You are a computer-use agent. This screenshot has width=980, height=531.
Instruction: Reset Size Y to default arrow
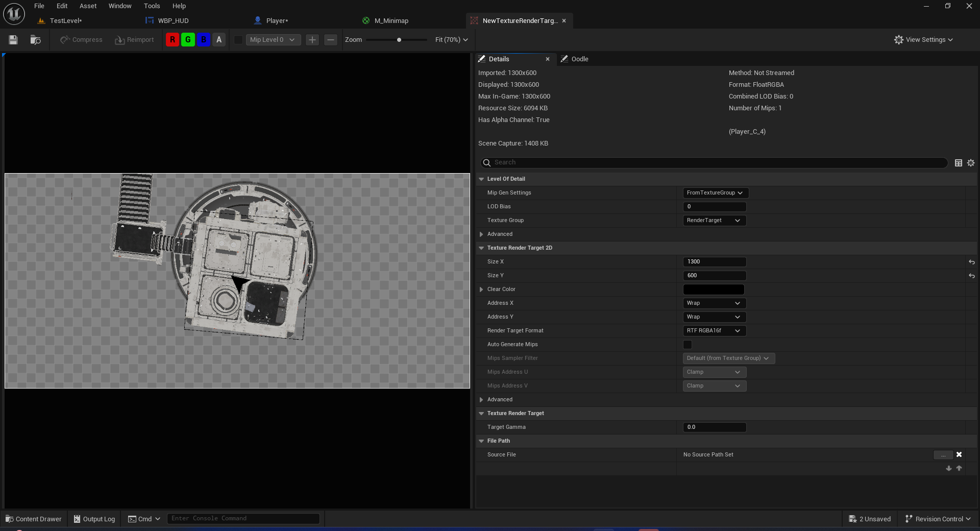click(972, 276)
